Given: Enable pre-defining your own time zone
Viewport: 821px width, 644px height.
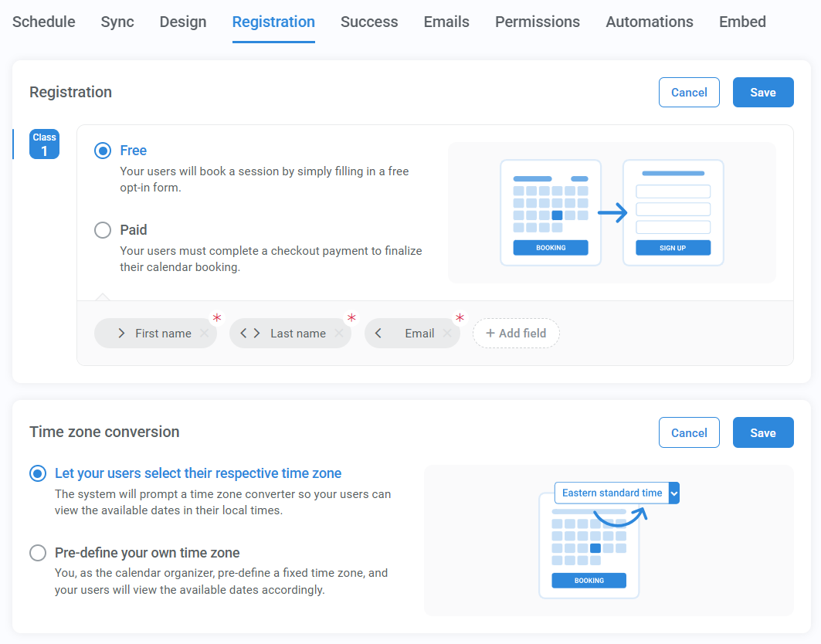Looking at the screenshot, I should click(38, 553).
